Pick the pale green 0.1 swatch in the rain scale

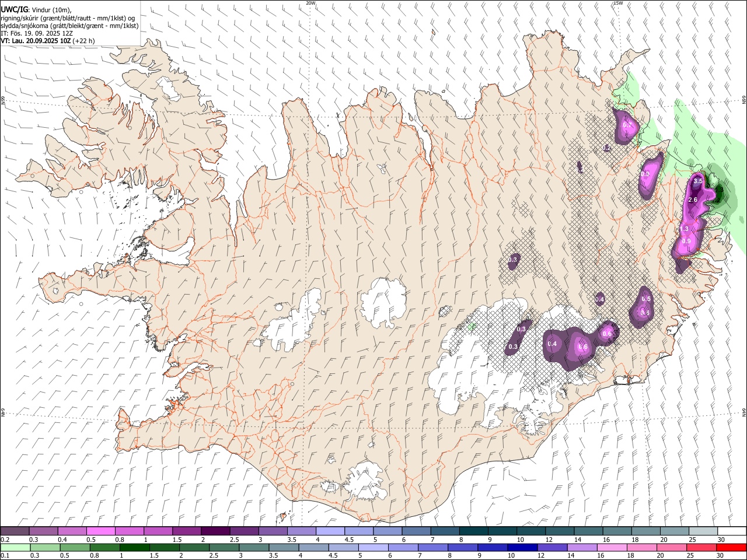coord(15,548)
